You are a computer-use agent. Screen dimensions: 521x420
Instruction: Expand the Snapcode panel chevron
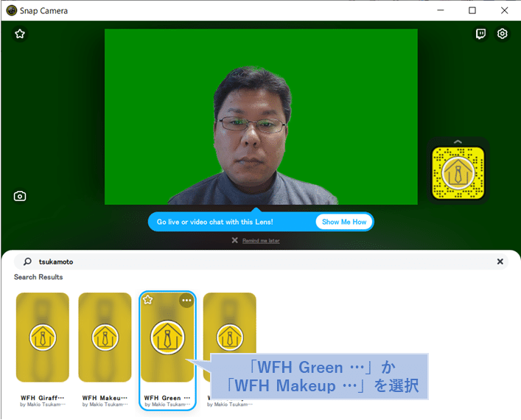(x=458, y=142)
